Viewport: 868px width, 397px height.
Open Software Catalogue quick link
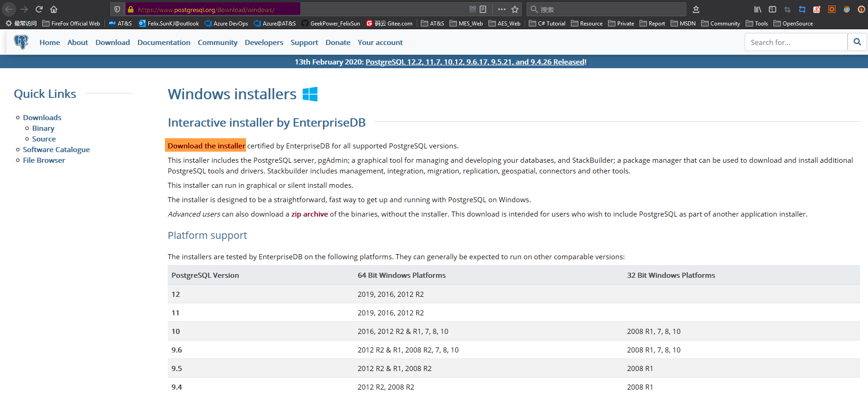[57, 149]
